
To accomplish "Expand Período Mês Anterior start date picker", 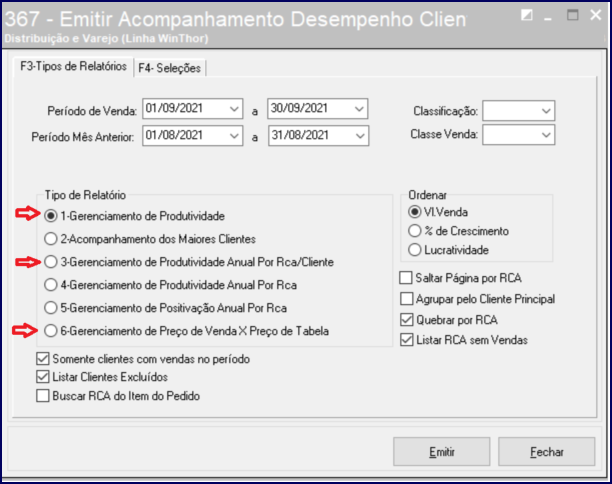I will [x=234, y=136].
